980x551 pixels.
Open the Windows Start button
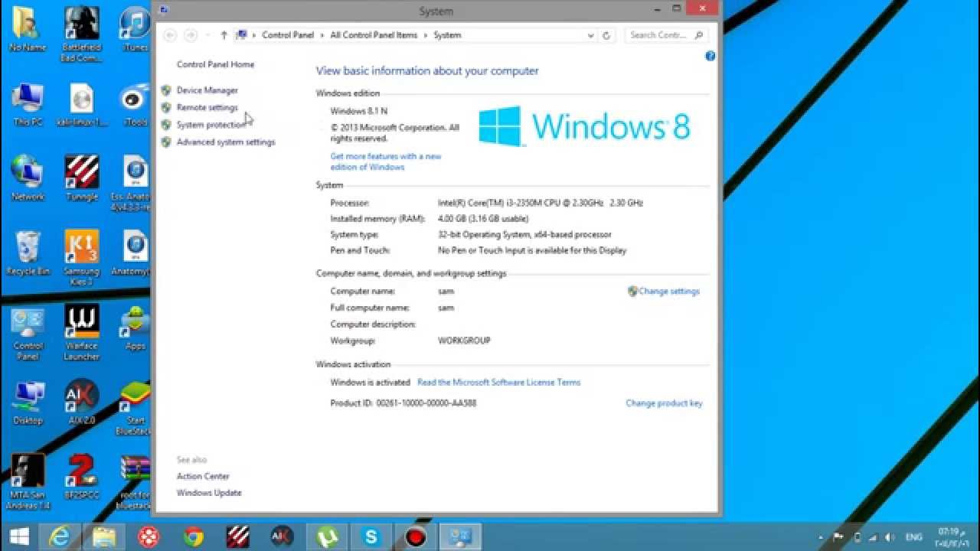pyautogui.click(x=19, y=536)
